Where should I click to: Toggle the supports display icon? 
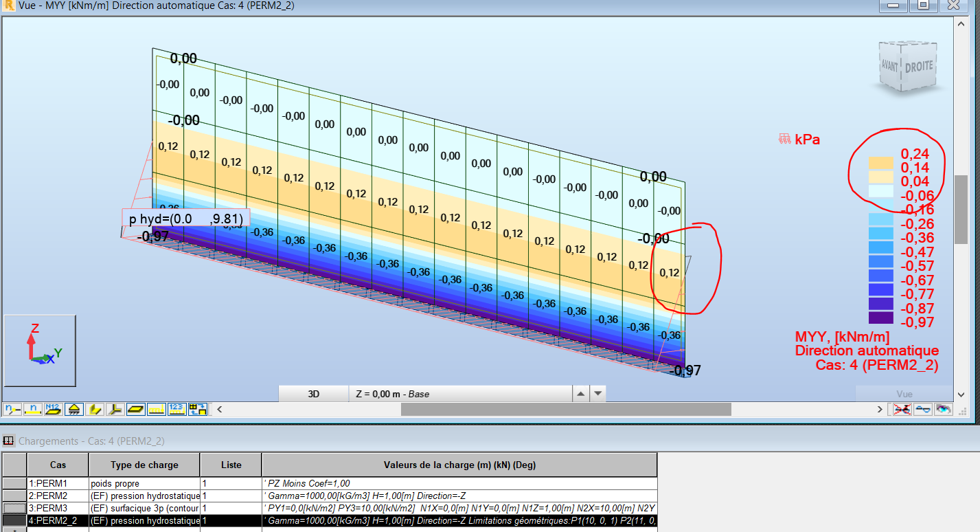[74, 409]
